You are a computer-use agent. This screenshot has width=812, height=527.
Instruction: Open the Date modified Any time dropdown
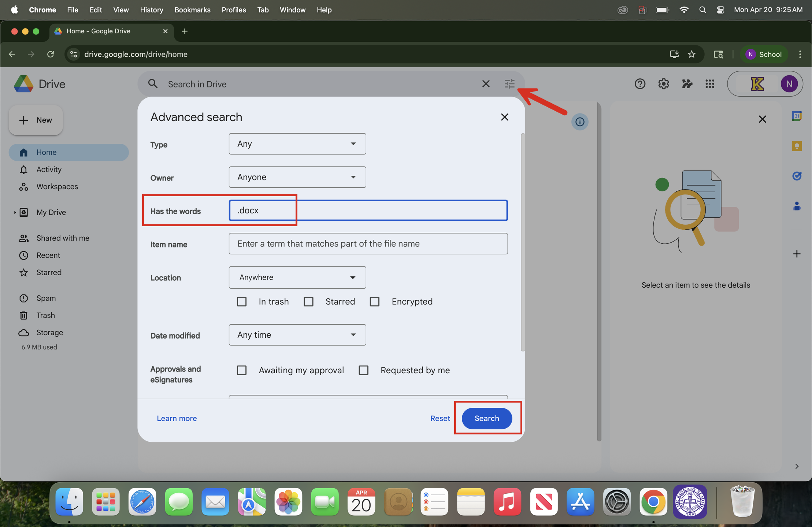(x=297, y=335)
